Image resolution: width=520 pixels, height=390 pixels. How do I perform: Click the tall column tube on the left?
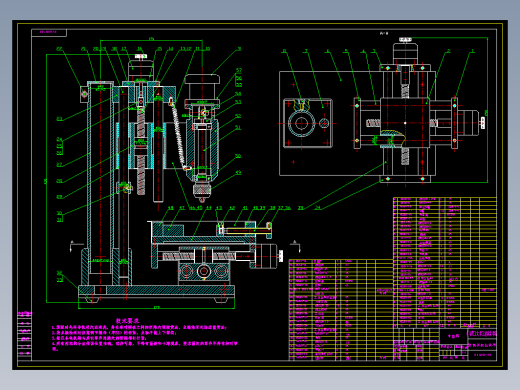click(x=100, y=178)
